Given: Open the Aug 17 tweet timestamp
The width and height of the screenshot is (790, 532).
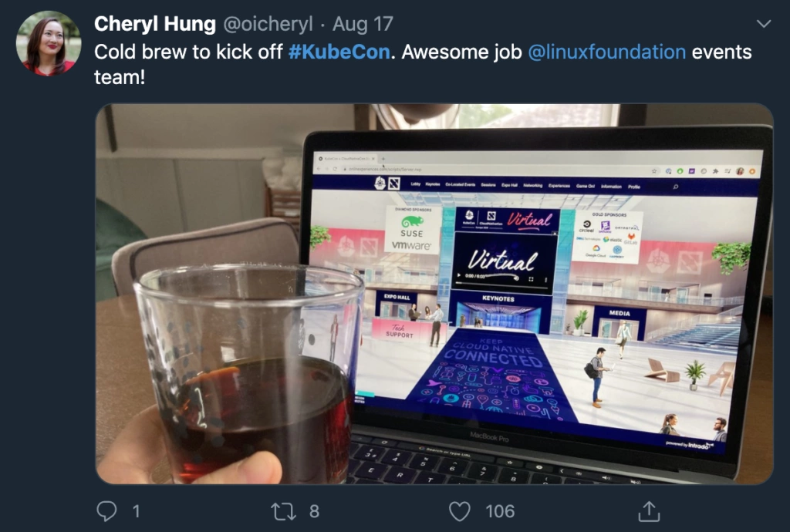Looking at the screenshot, I should (x=363, y=24).
